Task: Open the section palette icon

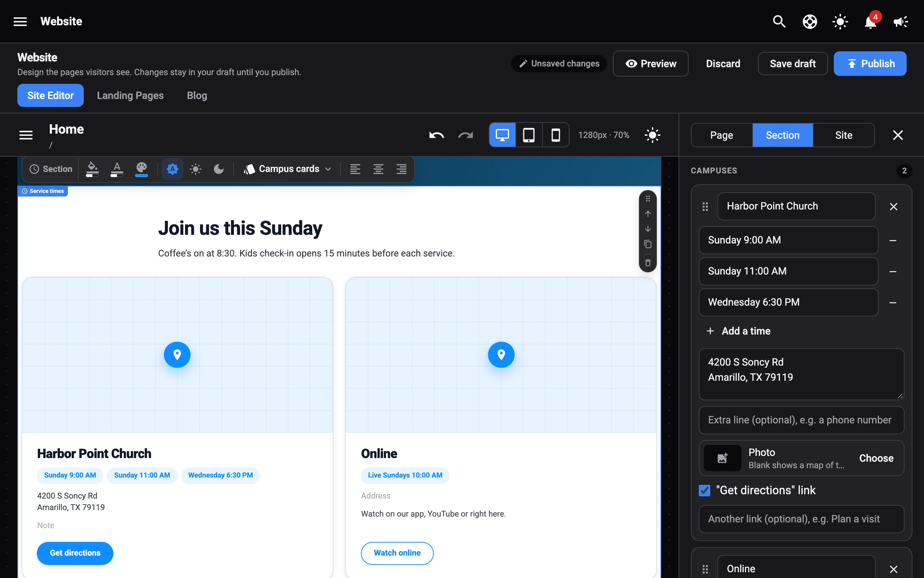Action: pos(141,169)
